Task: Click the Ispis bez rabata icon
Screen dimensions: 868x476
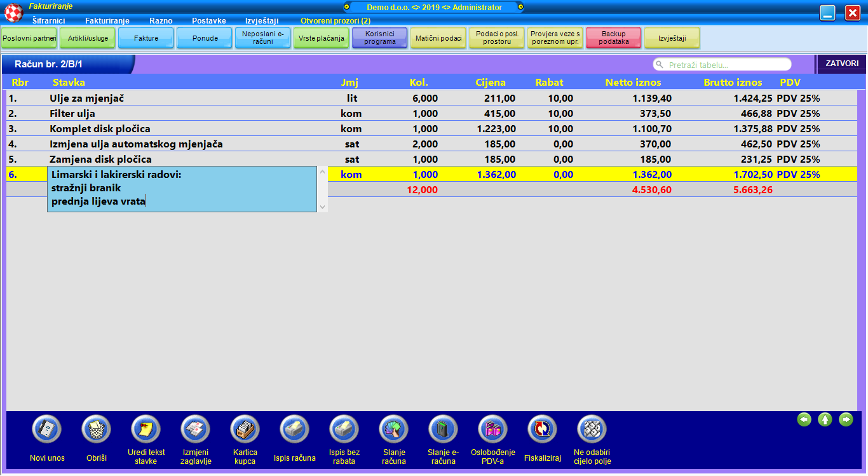Action: tap(344, 430)
